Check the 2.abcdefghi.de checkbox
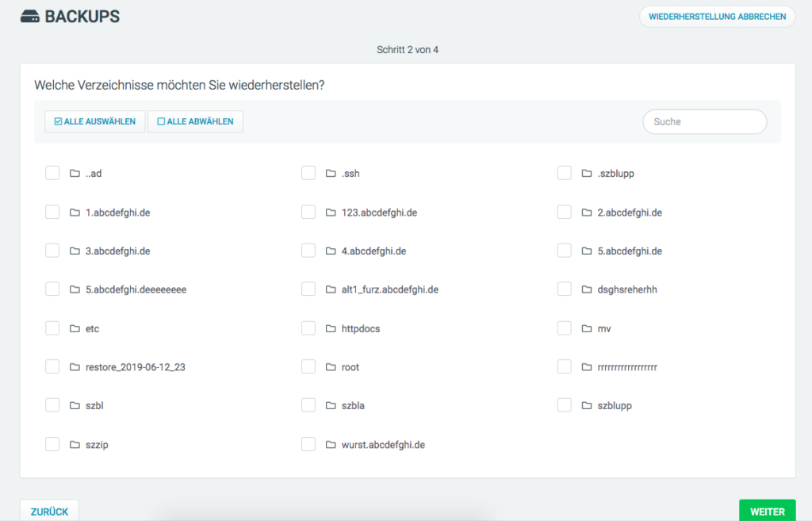 point(564,212)
